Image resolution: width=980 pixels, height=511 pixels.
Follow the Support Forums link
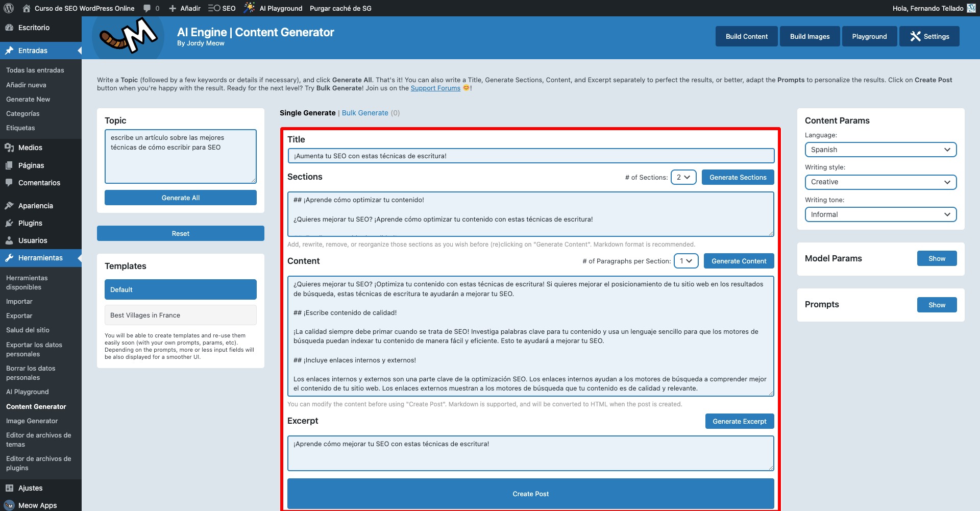(435, 88)
